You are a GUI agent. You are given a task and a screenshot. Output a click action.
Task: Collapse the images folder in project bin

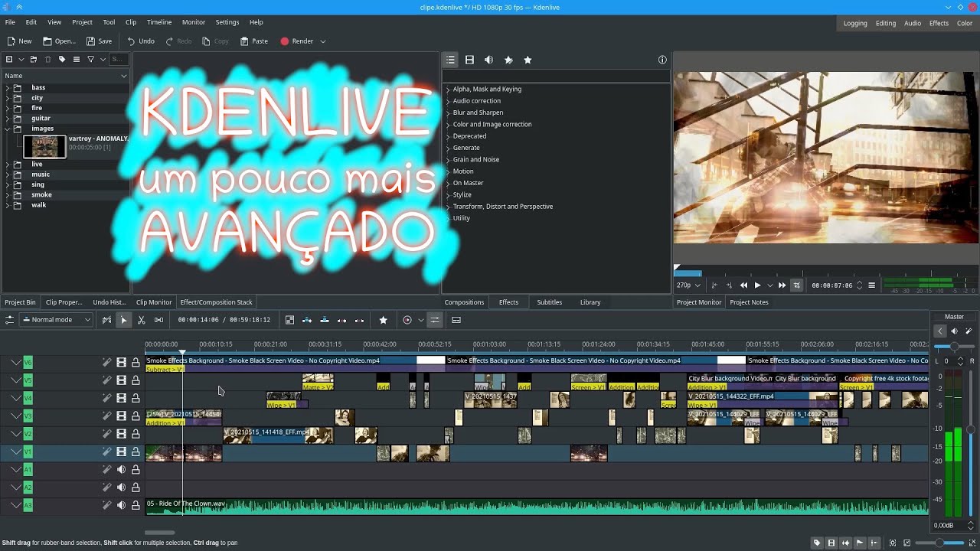pyautogui.click(x=8, y=129)
